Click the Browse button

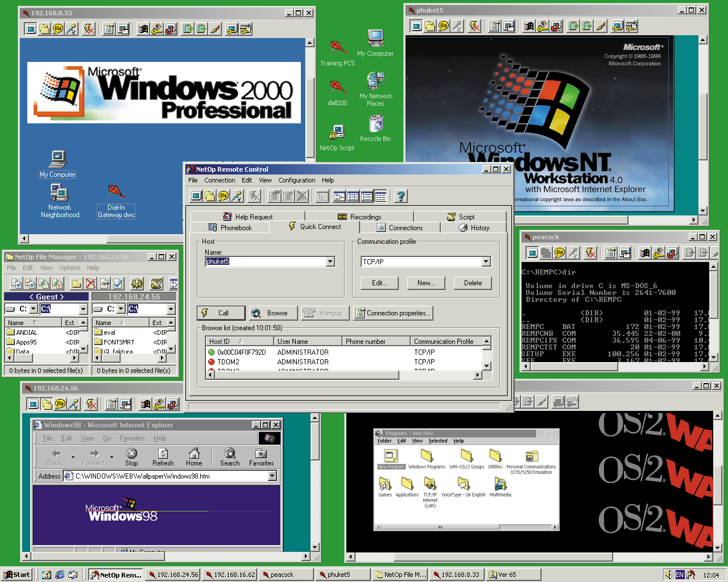click(272, 313)
